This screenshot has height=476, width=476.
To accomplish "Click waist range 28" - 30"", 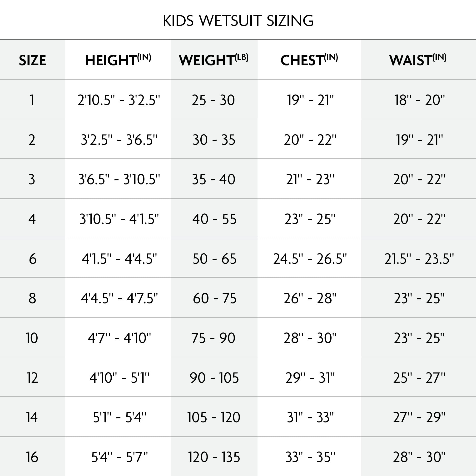I will [419, 457].
